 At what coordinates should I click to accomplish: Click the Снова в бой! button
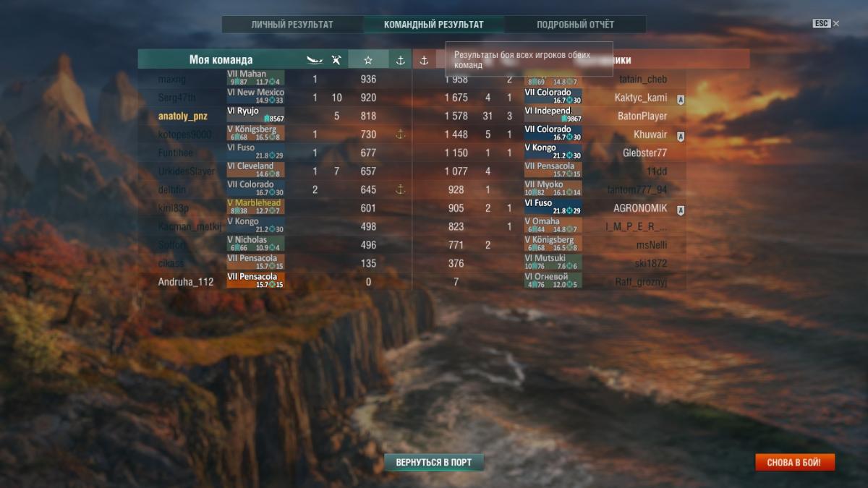pos(795,462)
